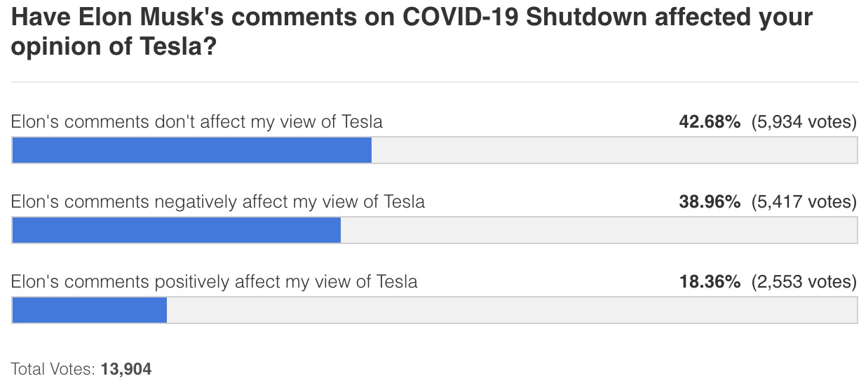Select "Elon's comments negatively affect" label

[x=218, y=202]
